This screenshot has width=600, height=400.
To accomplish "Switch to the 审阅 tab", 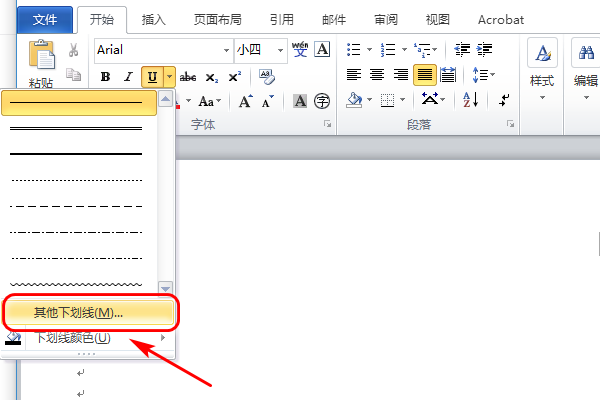I will (x=386, y=20).
